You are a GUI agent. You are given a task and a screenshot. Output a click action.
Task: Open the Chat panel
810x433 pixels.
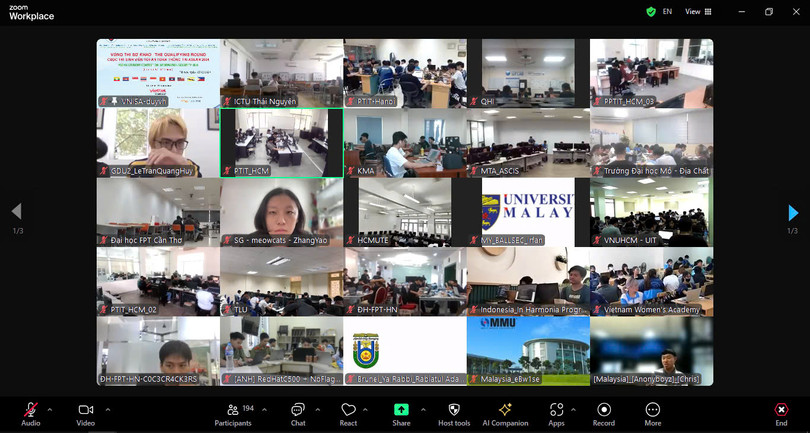[x=297, y=411]
